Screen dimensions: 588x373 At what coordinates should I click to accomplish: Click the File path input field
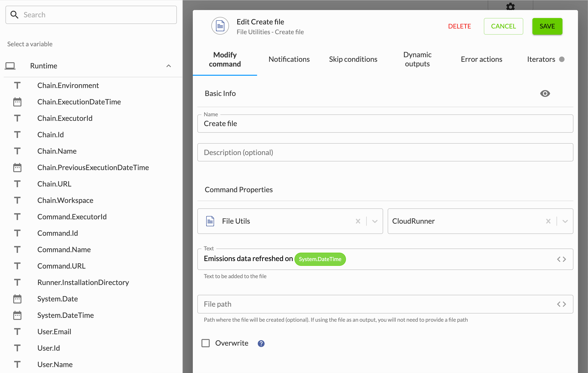click(x=385, y=304)
